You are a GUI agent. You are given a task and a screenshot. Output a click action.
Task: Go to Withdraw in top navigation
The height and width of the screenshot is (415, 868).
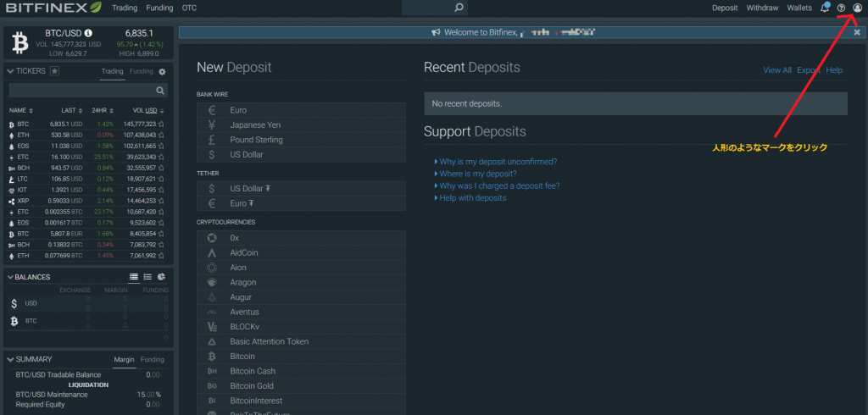click(762, 8)
